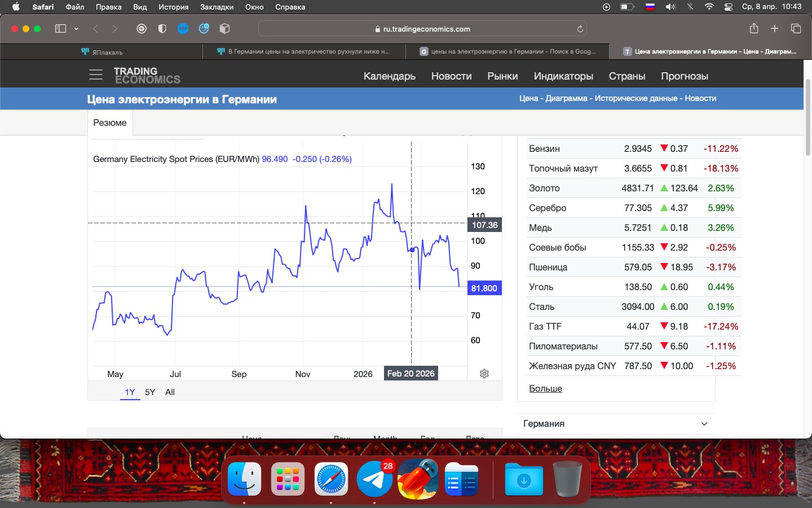Expand the Германия dropdown

point(616,424)
